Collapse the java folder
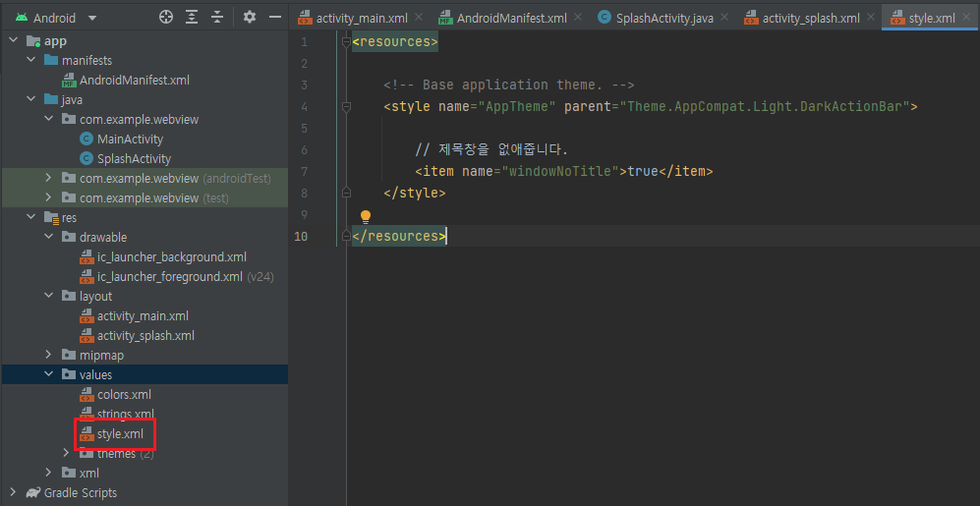 coord(31,100)
